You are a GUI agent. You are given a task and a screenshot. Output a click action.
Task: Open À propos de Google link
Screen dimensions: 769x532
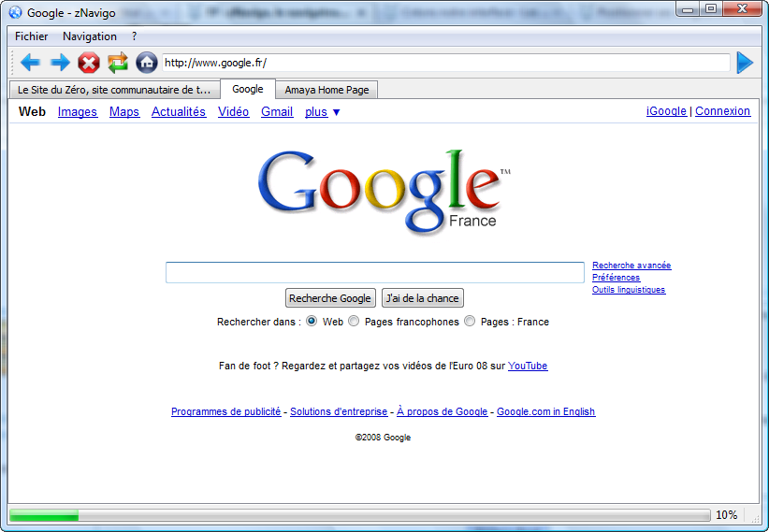pyautogui.click(x=443, y=412)
